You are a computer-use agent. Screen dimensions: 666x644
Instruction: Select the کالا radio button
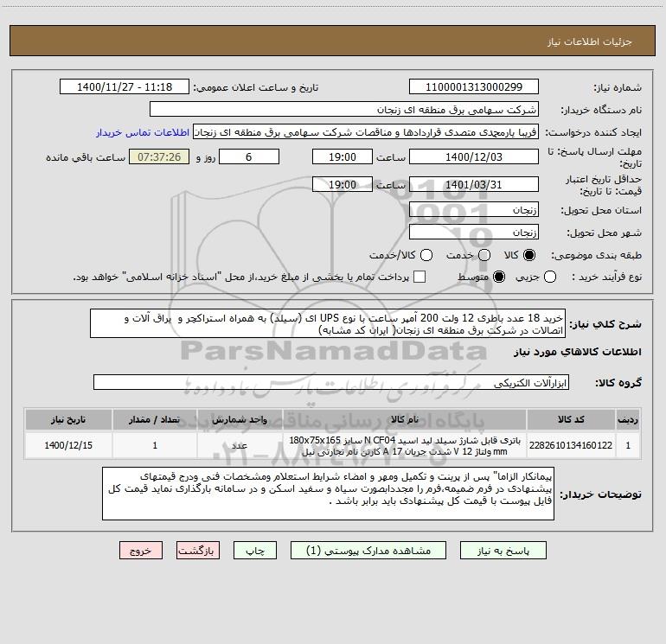(529, 255)
